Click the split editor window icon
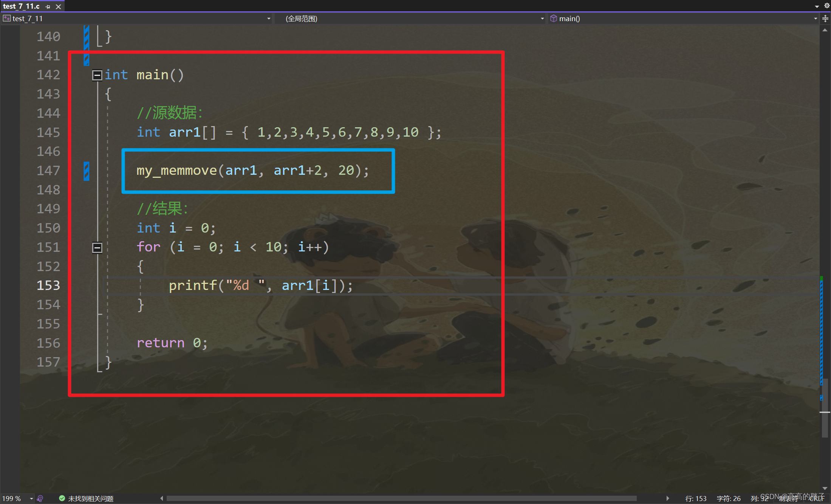831x504 pixels. tap(825, 18)
